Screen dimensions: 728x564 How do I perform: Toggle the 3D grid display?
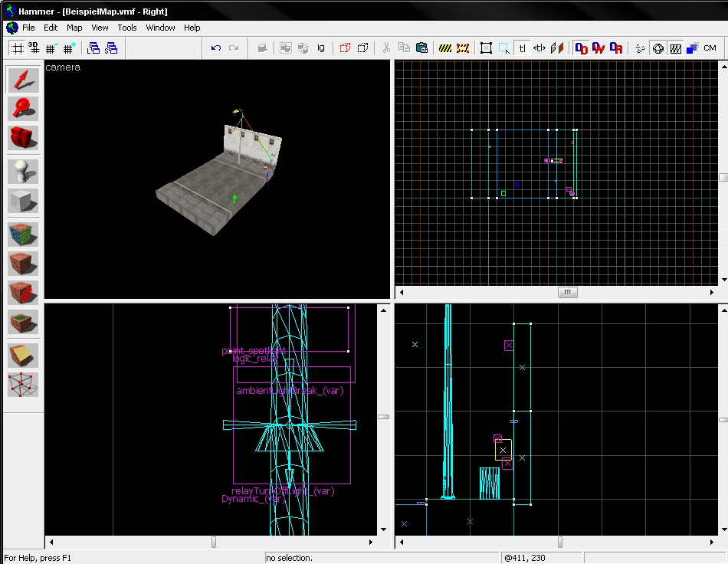pyautogui.click(x=34, y=48)
